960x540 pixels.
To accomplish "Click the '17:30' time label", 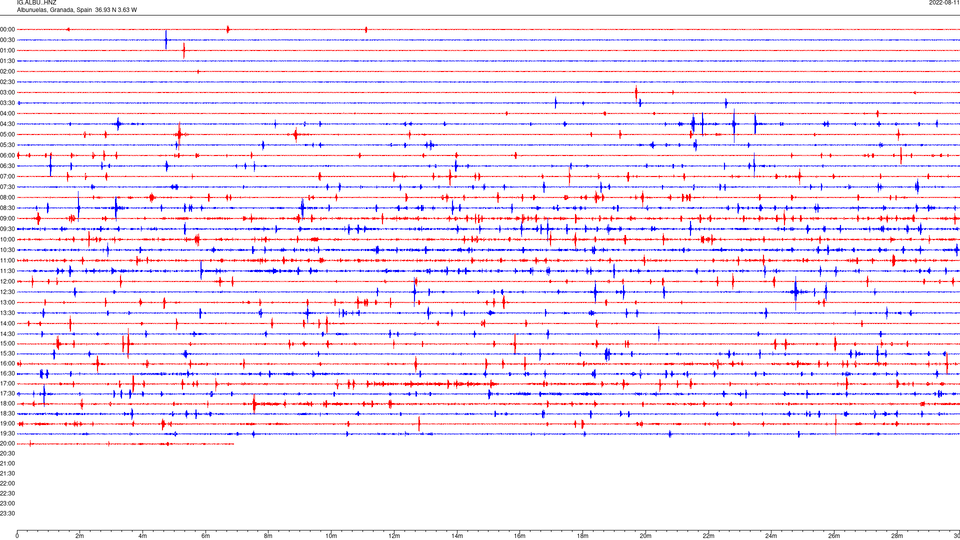I will coord(8,394).
